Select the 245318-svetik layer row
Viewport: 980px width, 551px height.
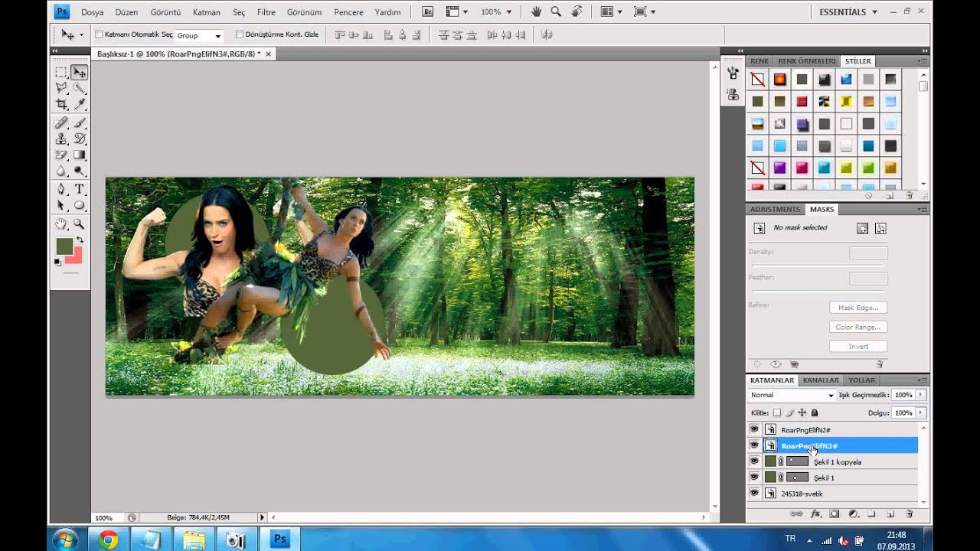click(x=832, y=494)
